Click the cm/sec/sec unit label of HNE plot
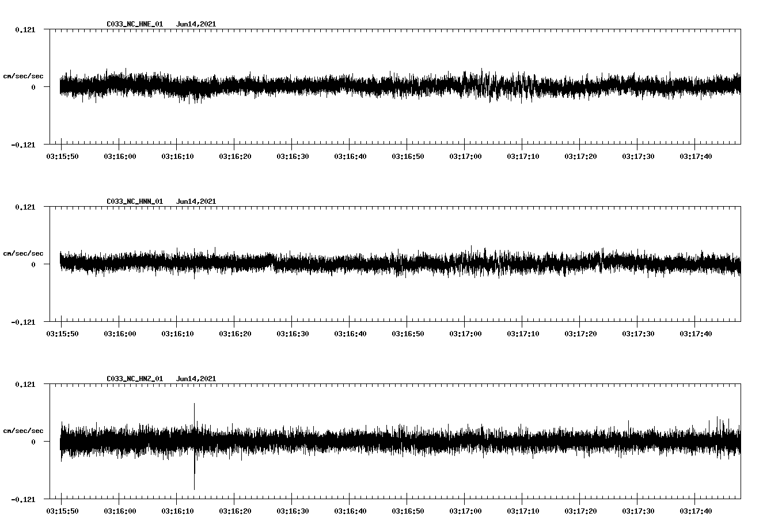 coord(23,76)
